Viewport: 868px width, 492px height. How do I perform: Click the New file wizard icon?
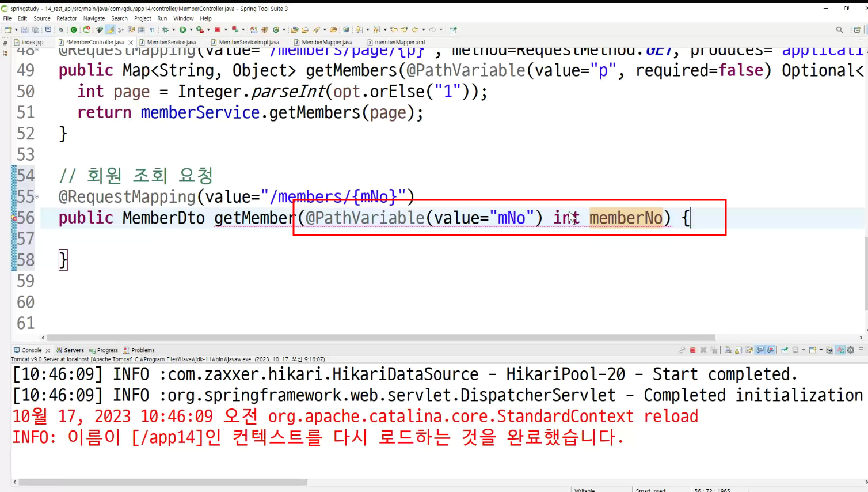tap(7, 30)
